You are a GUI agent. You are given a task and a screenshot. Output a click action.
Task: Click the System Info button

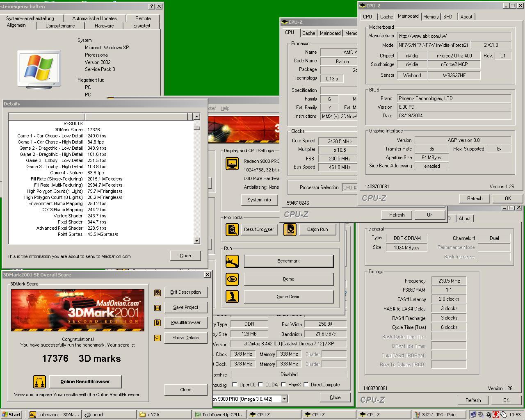(x=259, y=200)
